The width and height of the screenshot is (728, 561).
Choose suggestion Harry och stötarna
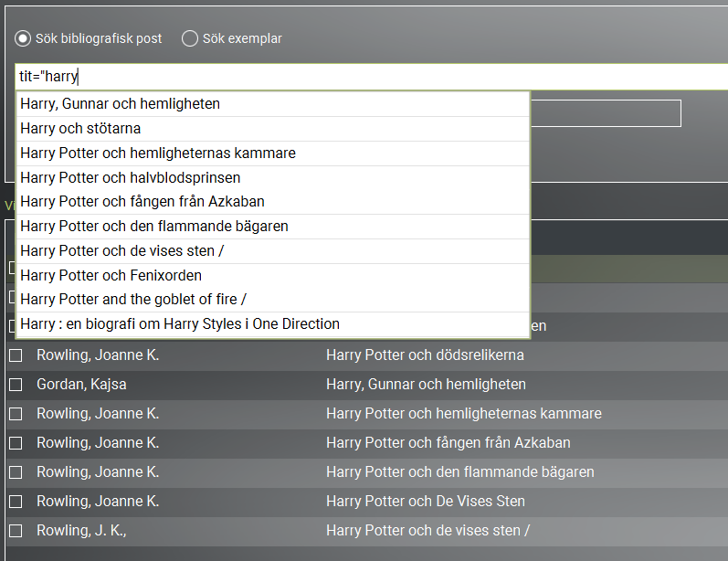[272, 129]
